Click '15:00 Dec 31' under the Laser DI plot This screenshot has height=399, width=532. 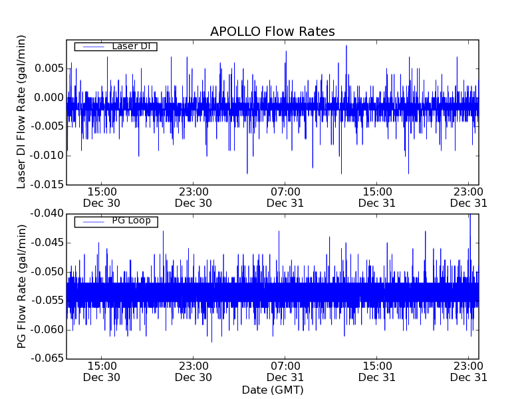[x=377, y=198]
